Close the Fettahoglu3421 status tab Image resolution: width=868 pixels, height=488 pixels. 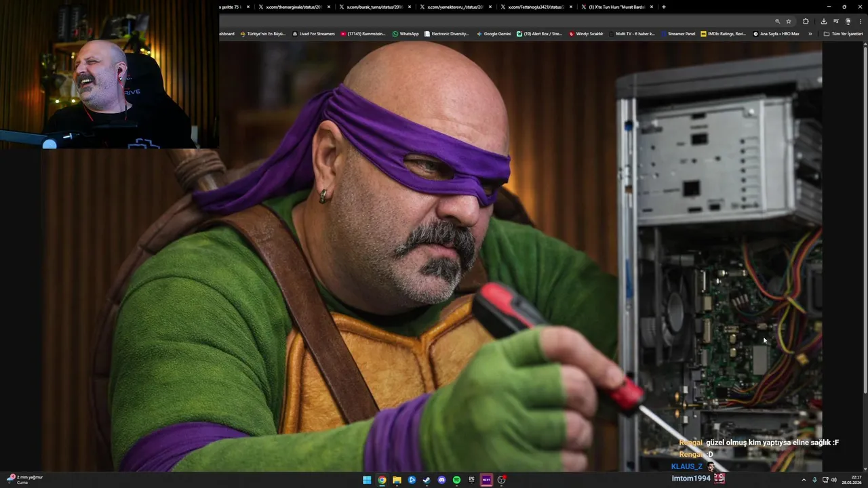(571, 7)
